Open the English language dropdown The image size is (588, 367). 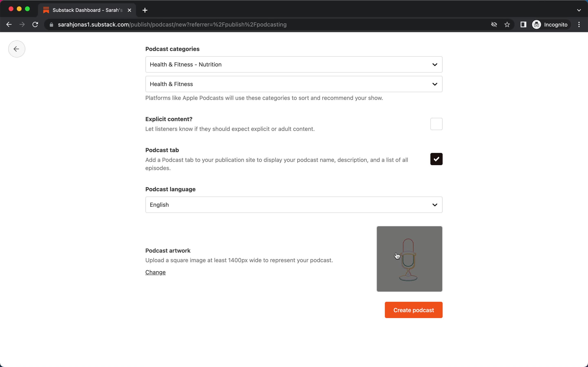click(x=294, y=205)
